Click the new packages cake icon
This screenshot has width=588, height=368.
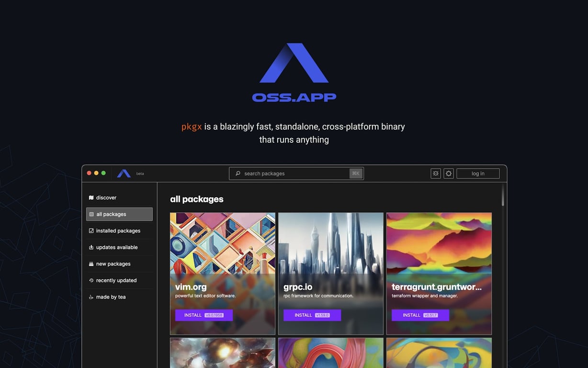point(91,264)
